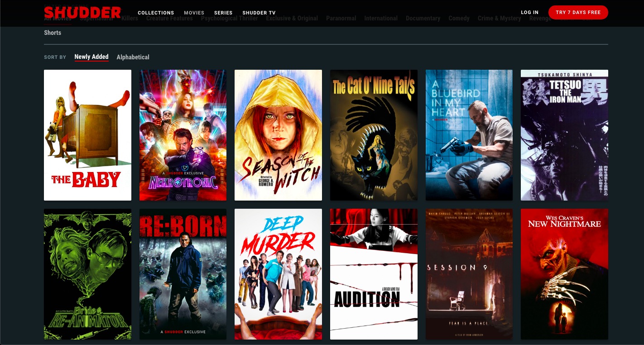This screenshot has width=644, height=345.
Task: Sort movies by Newly Added
Action: point(91,57)
